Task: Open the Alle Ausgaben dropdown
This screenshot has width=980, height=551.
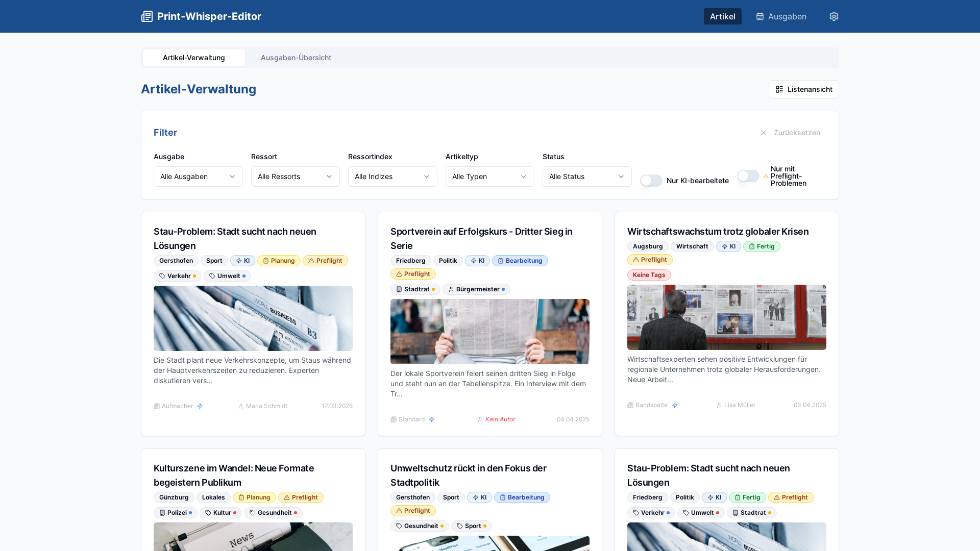Action: click(x=198, y=177)
